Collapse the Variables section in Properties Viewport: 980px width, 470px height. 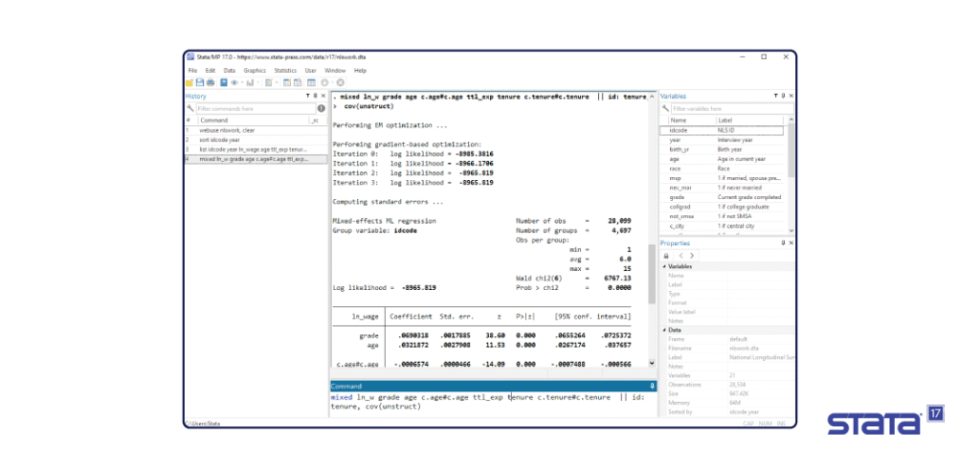[x=664, y=266]
